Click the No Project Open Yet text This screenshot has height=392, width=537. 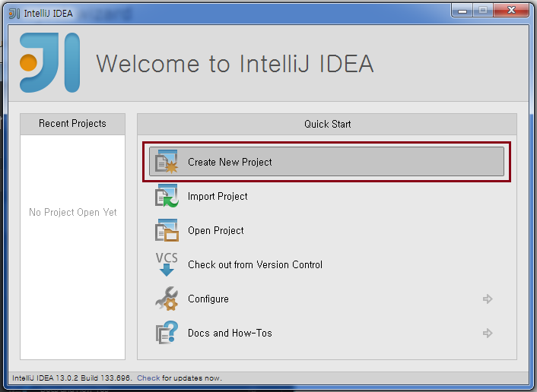[73, 213]
